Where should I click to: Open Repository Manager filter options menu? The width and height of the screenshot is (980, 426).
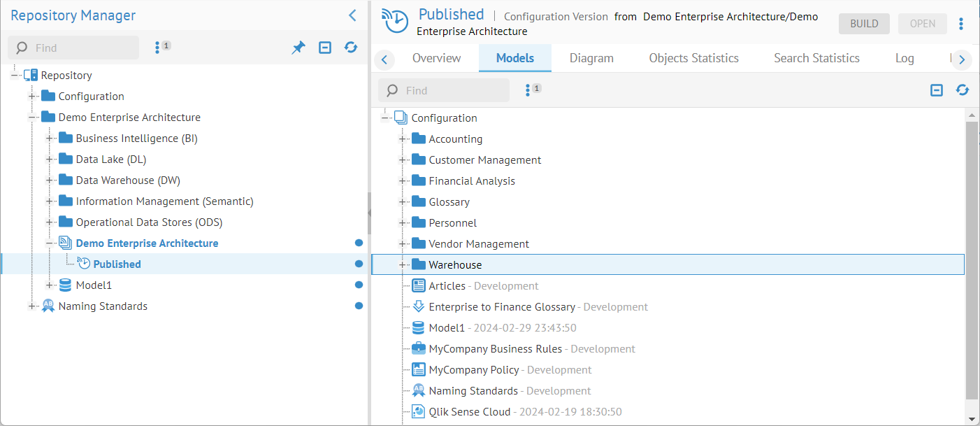pos(159,48)
